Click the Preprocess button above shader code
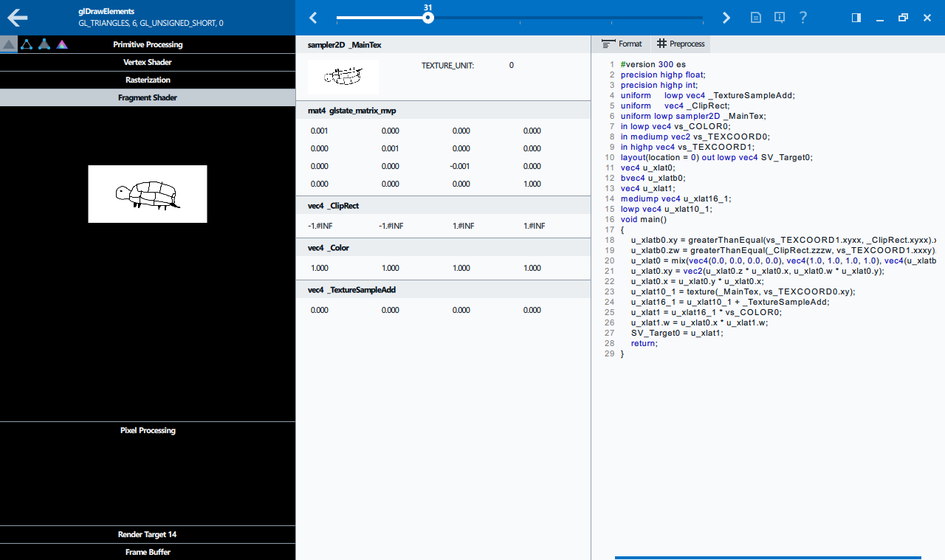This screenshot has width=945, height=560. pyautogui.click(x=681, y=44)
